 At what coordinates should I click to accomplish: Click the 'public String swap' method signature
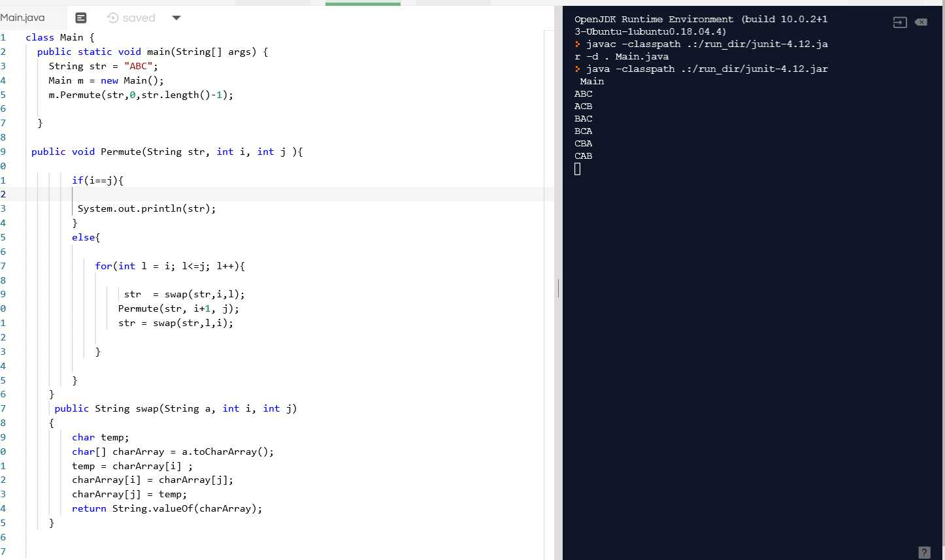tap(175, 408)
